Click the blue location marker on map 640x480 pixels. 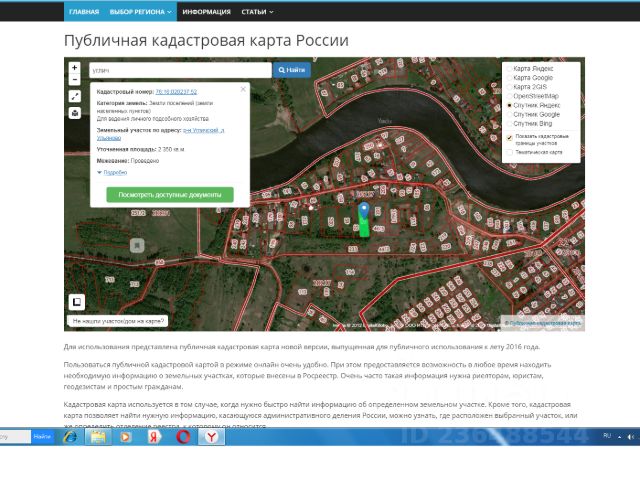364,213
